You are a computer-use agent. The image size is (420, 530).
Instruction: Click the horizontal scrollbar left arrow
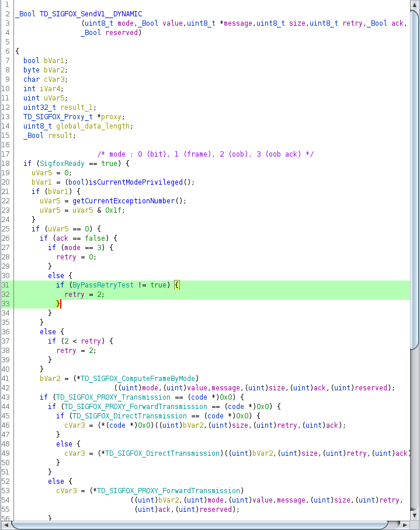(5, 525)
